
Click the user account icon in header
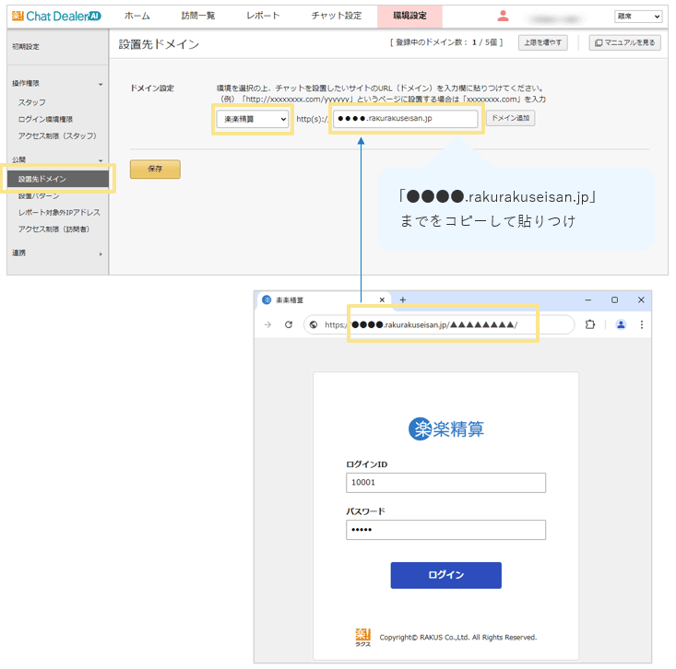pos(503,16)
